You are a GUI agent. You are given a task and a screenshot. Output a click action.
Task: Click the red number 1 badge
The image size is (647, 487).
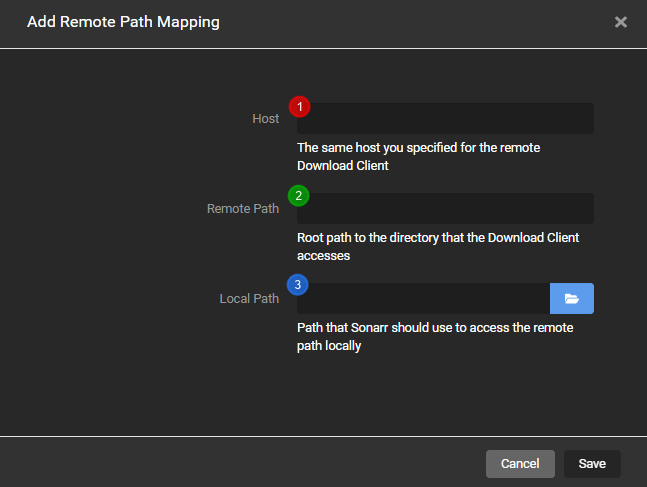coord(299,106)
